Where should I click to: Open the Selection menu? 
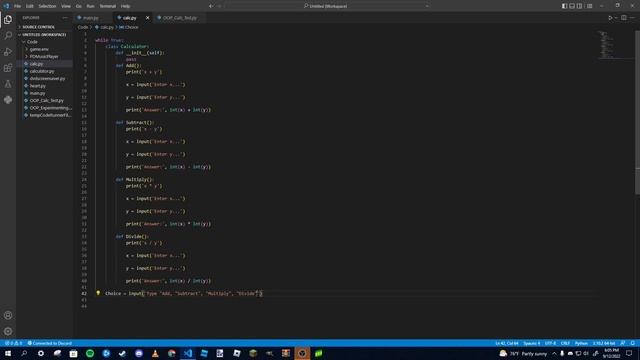click(x=47, y=6)
